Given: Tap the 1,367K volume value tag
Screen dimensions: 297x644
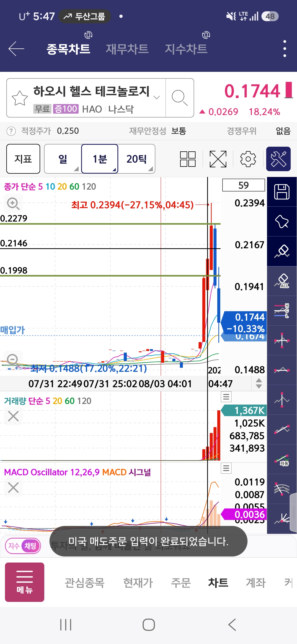Looking at the screenshot, I should click(x=244, y=410).
